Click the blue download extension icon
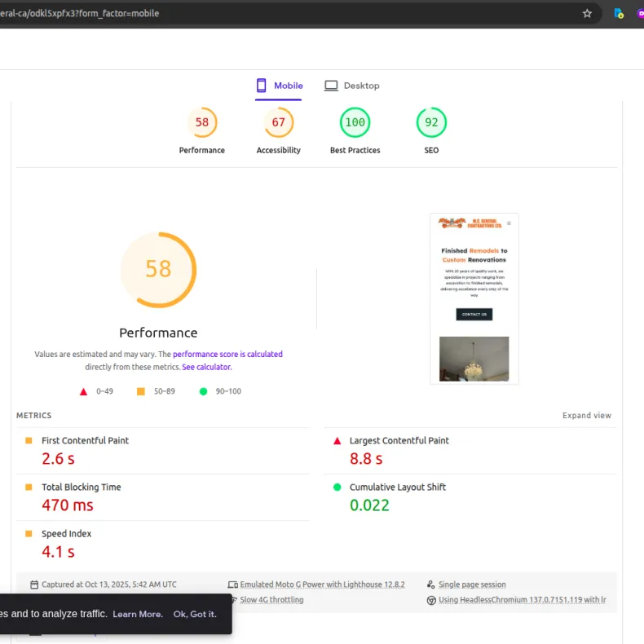This screenshot has height=644, width=644. pos(619,13)
